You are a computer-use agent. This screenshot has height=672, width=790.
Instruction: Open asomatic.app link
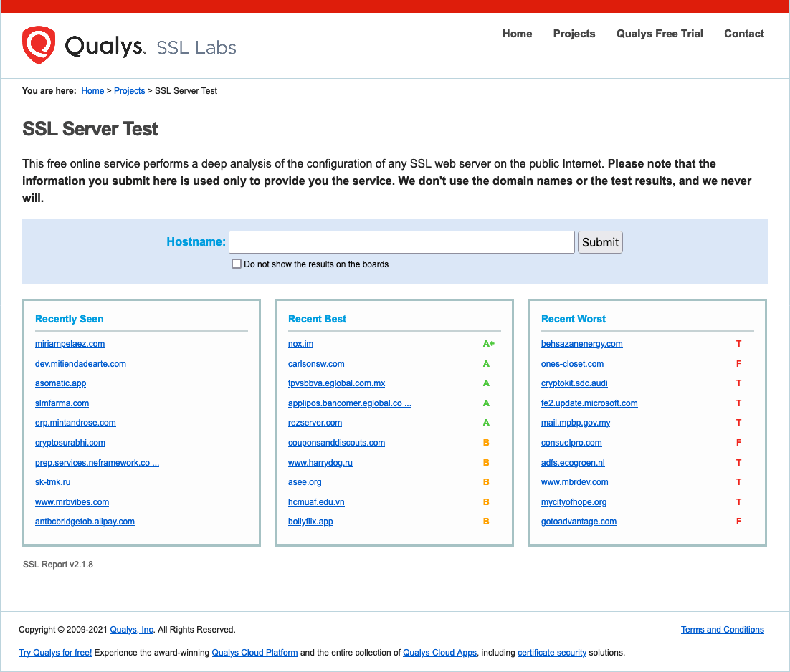60,383
